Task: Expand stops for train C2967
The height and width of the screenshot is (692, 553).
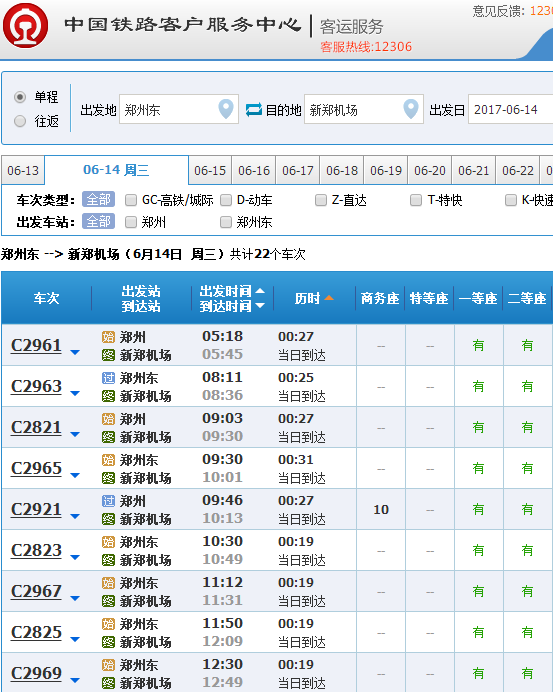Action: coord(75,598)
